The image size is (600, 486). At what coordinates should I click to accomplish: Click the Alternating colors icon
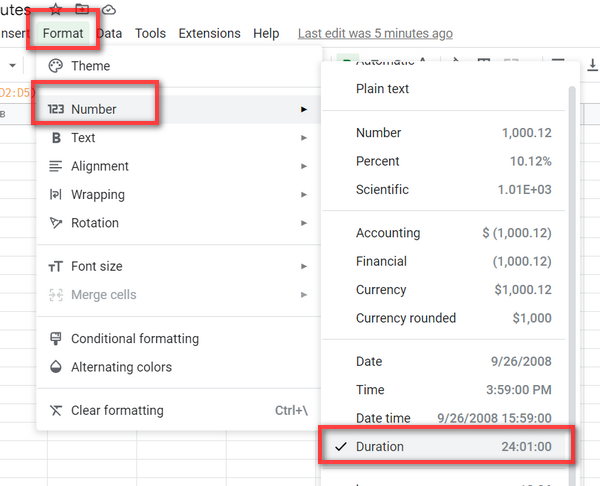point(55,367)
